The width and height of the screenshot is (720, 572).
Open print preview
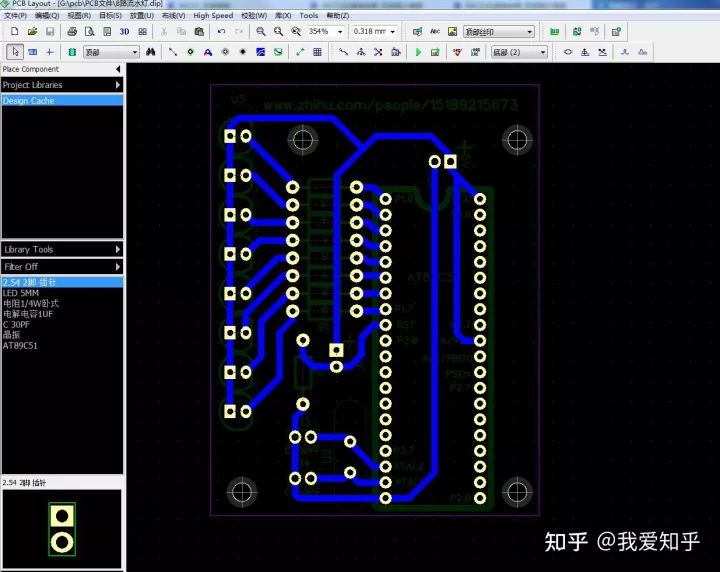click(x=90, y=32)
